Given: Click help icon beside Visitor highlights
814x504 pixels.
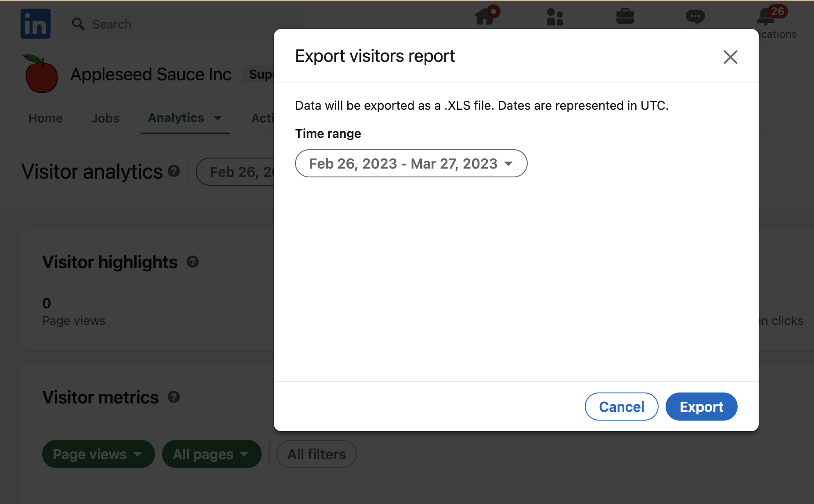Looking at the screenshot, I should click(x=193, y=262).
